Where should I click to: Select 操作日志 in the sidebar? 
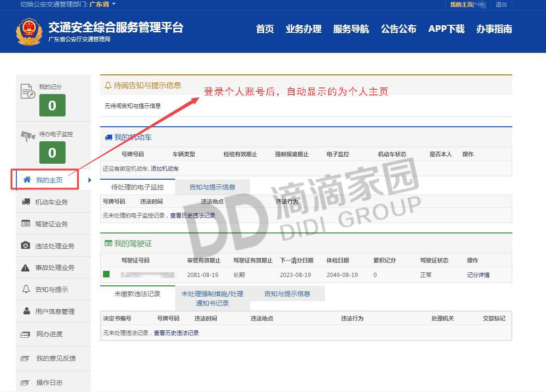click(54, 383)
